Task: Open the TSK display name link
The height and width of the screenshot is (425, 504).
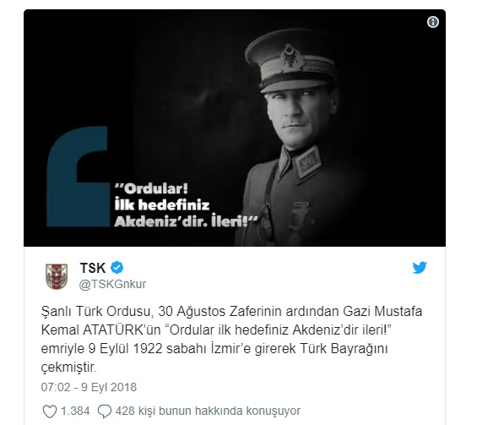Action: click(x=93, y=268)
